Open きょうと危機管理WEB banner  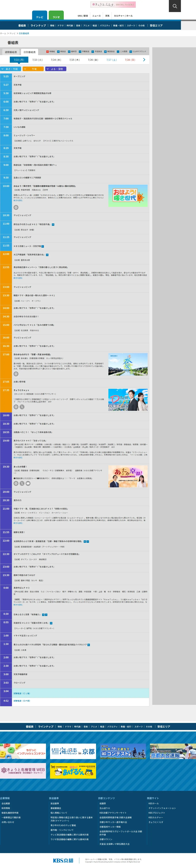pos(23,771)
